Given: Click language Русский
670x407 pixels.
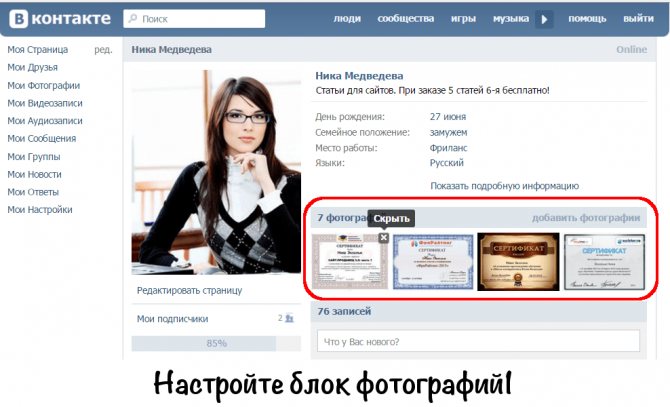Looking at the screenshot, I should [447, 163].
